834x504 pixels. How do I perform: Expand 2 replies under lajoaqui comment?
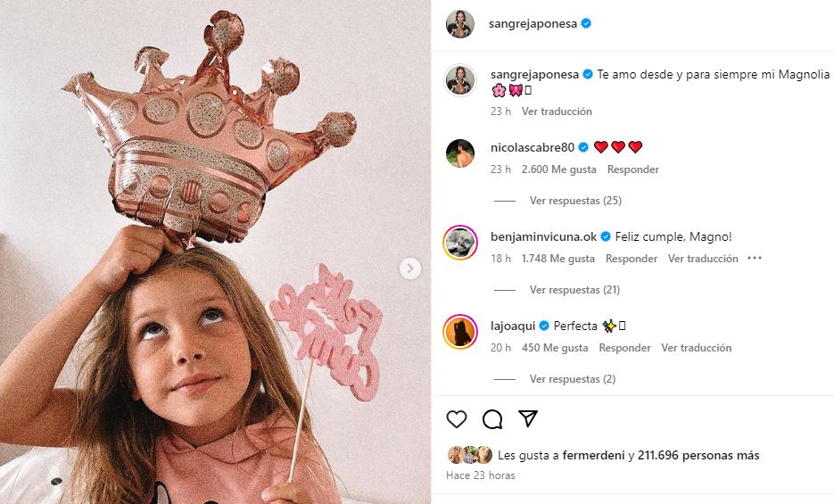tap(572, 379)
